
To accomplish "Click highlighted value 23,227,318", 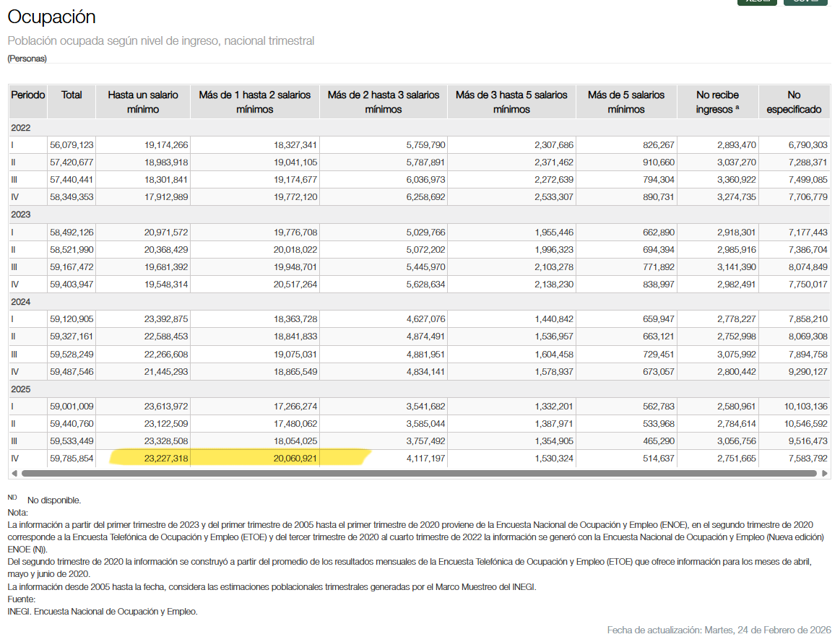I will (x=166, y=458).
